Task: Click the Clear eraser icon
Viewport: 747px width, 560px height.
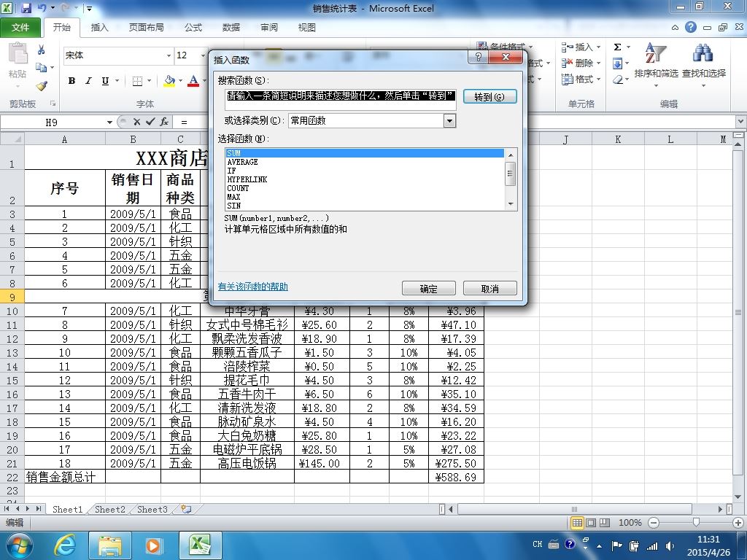Action: point(617,79)
